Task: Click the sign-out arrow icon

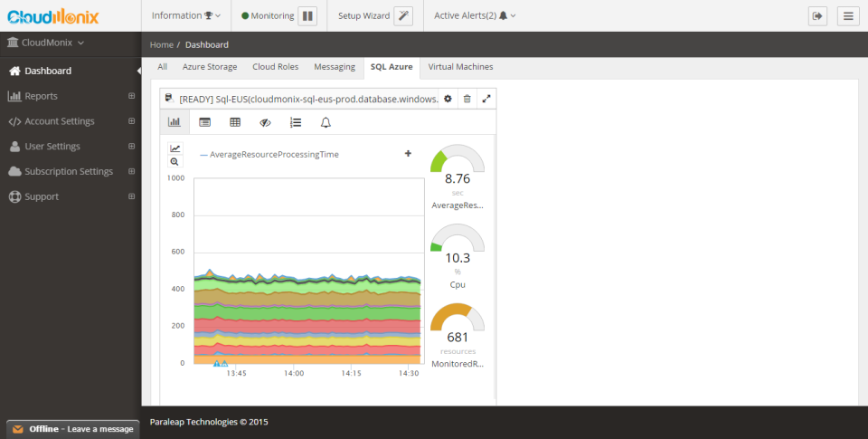Action: (817, 16)
